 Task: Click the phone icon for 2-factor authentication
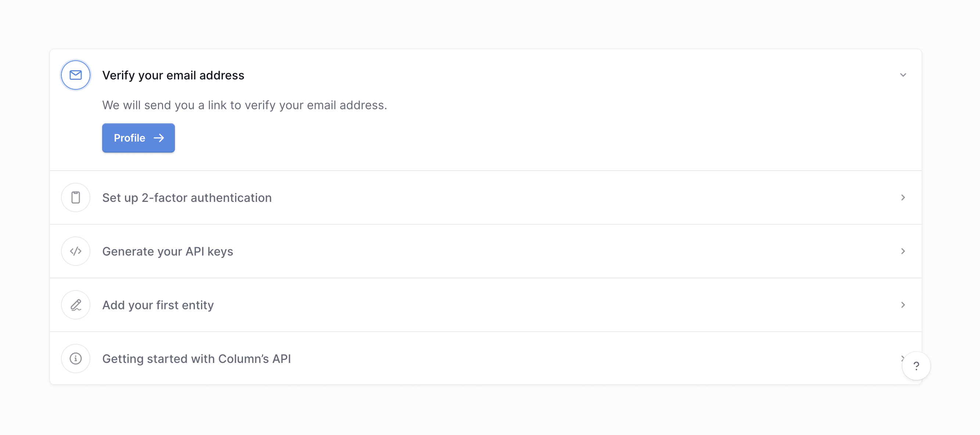point(76,197)
